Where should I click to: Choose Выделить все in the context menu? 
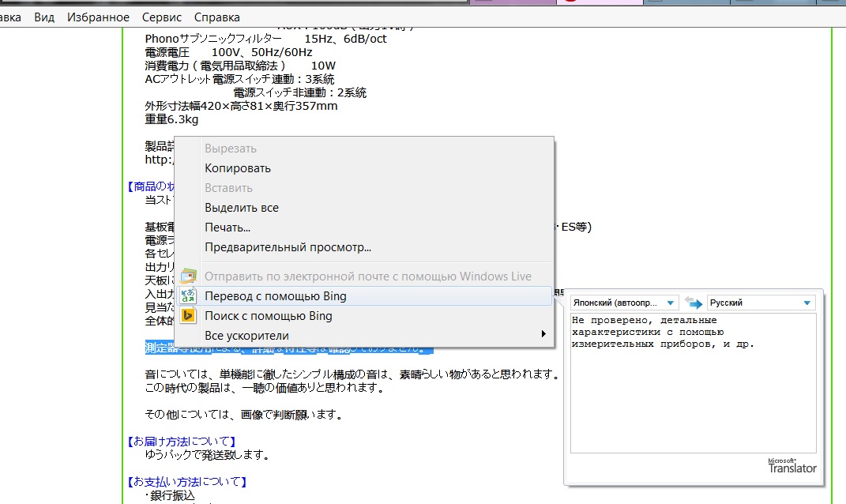click(x=242, y=208)
